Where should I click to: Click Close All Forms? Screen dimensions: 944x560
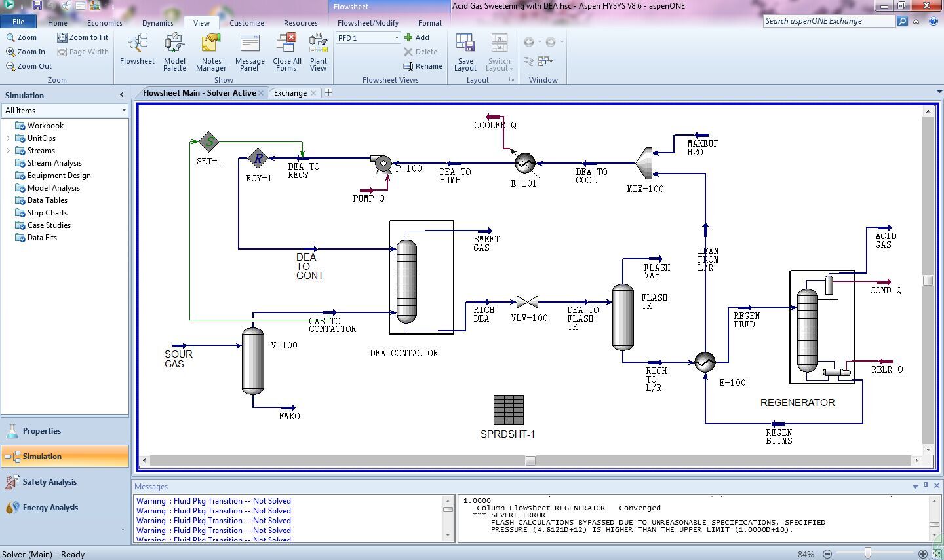tap(286, 52)
